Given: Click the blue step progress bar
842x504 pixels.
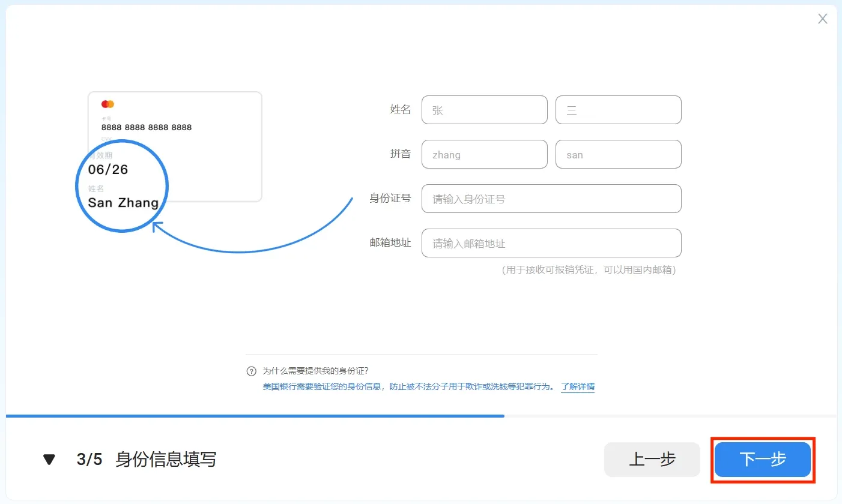Looking at the screenshot, I should tap(255, 415).
